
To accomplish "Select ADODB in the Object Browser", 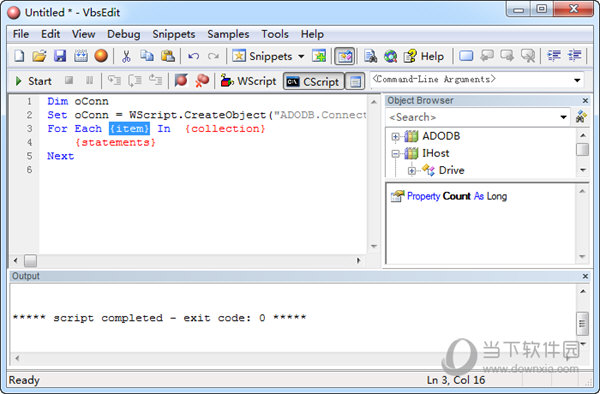I will (441, 136).
